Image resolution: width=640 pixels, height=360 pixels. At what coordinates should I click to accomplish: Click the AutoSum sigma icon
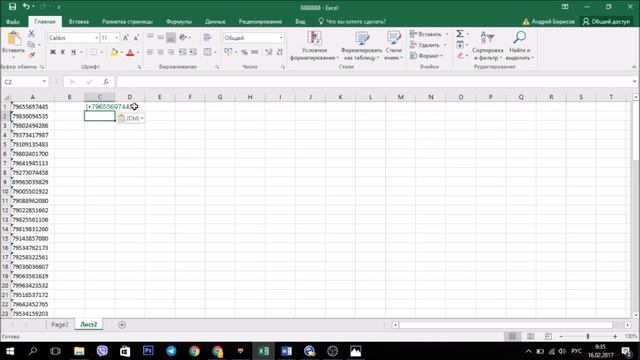[x=460, y=34]
